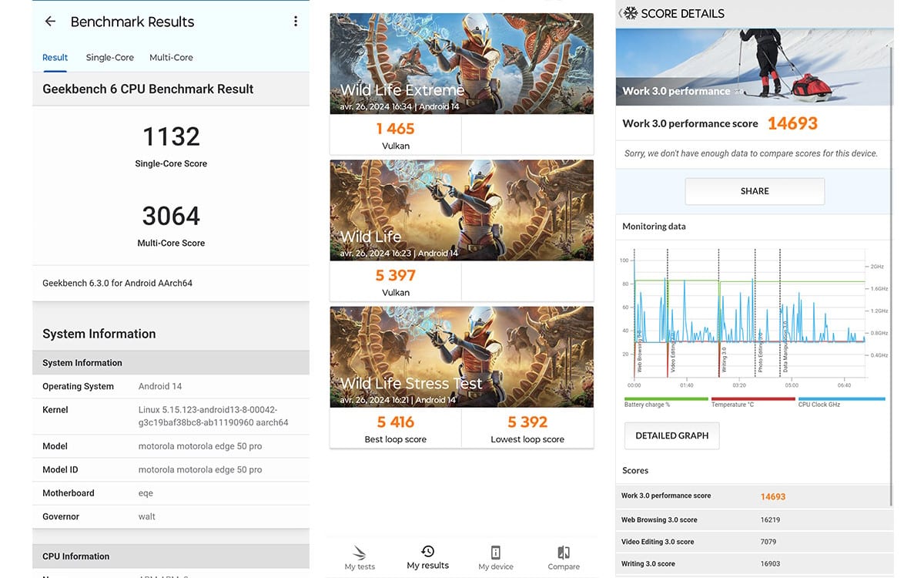Image resolution: width=924 pixels, height=578 pixels.
Task: Click the PCMark monitoring data chart
Action: click(755, 318)
